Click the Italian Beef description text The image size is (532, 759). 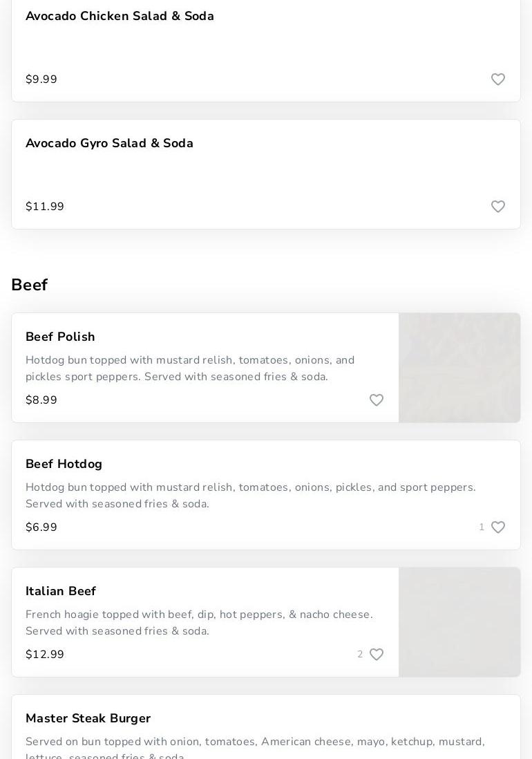pyautogui.click(x=199, y=623)
